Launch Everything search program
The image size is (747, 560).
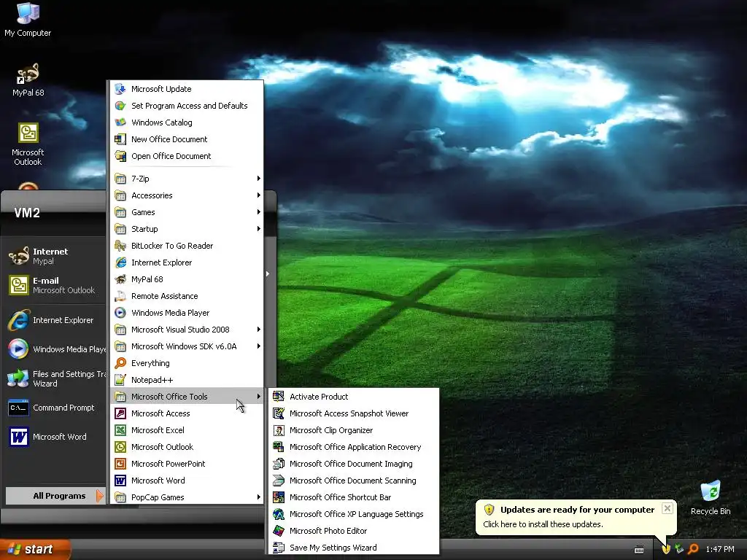[186, 363]
